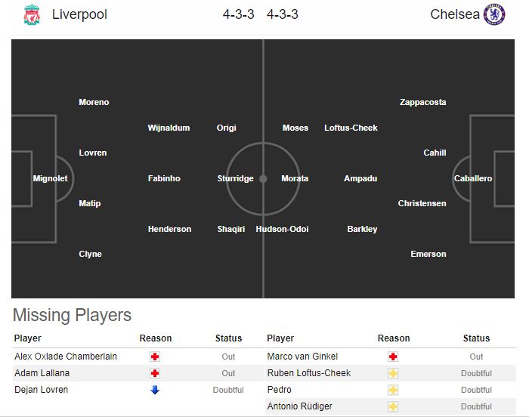Click Alex Oxlade Chamberlain's red injury icon

155,357
